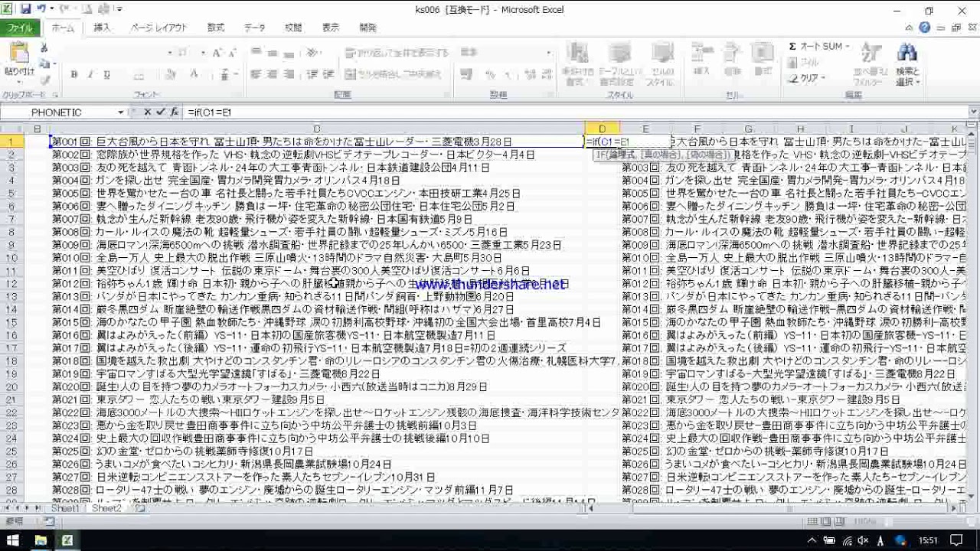Click the Find & Select binoculars icon
980x551 pixels.
pos(907,54)
